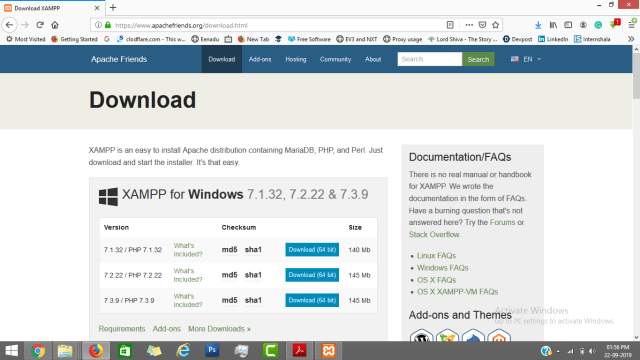Viewport: 640px width, 360px height.
Task: Download XAMPP 7.2.22 64 bit
Action: [312, 275]
